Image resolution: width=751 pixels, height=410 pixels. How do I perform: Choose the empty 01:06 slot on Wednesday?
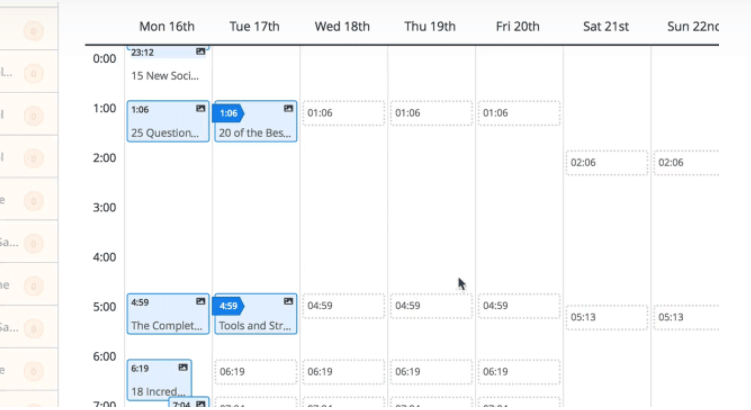(343, 113)
